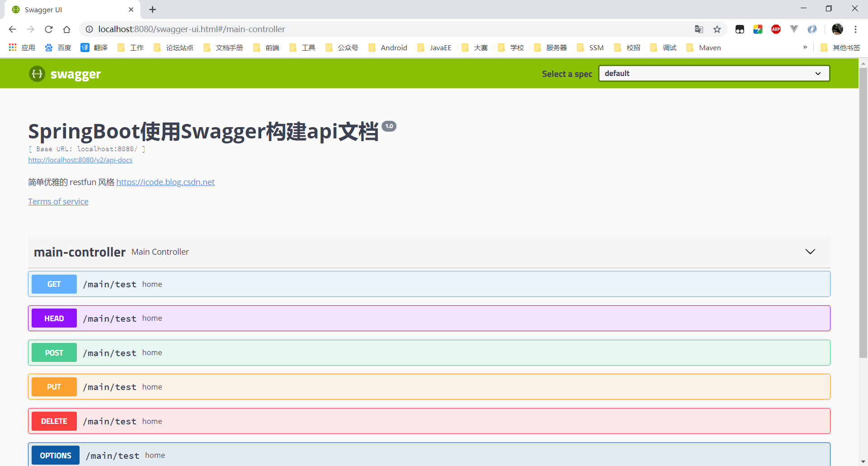Open the Android bookmark folder
The width and height of the screenshot is (868, 466).
click(x=388, y=48)
